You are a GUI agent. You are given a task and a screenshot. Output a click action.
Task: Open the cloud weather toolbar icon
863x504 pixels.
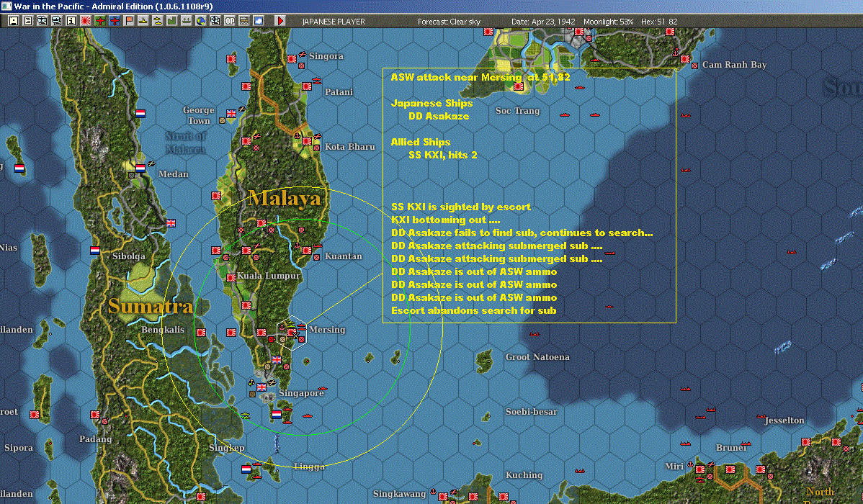[x=258, y=21]
